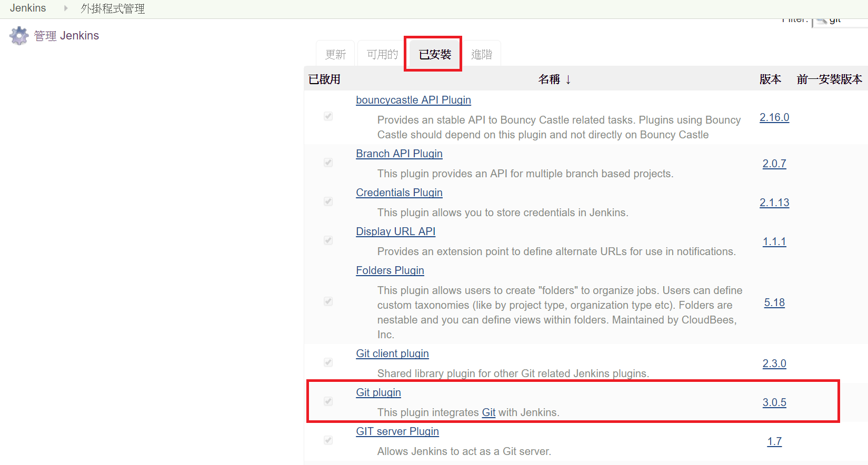
Task: Click 'Allows Jenkins to act as a Git server.' text
Action: point(464,451)
